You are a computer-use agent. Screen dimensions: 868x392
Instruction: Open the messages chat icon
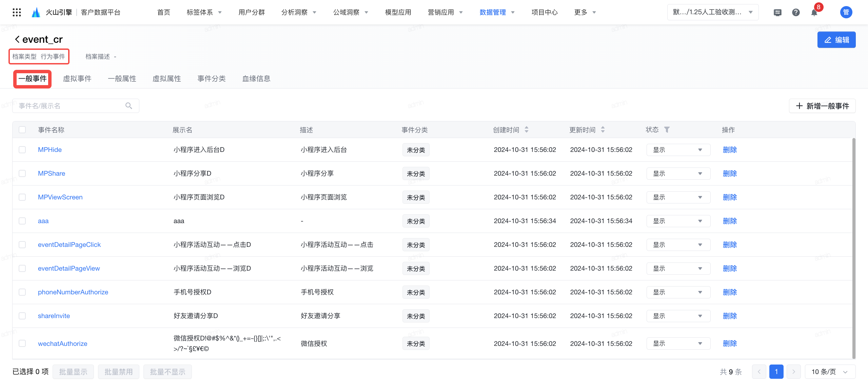(x=777, y=13)
